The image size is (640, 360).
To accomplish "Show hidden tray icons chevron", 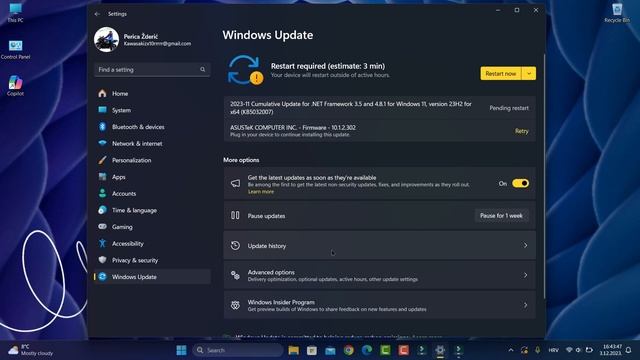I will tap(511, 350).
